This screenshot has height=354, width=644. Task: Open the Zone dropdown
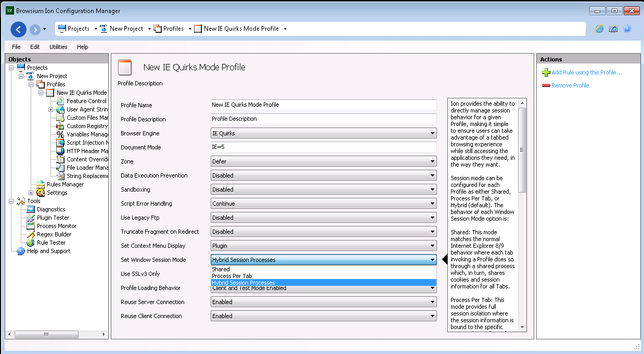pyautogui.click(x=324, y=161)
